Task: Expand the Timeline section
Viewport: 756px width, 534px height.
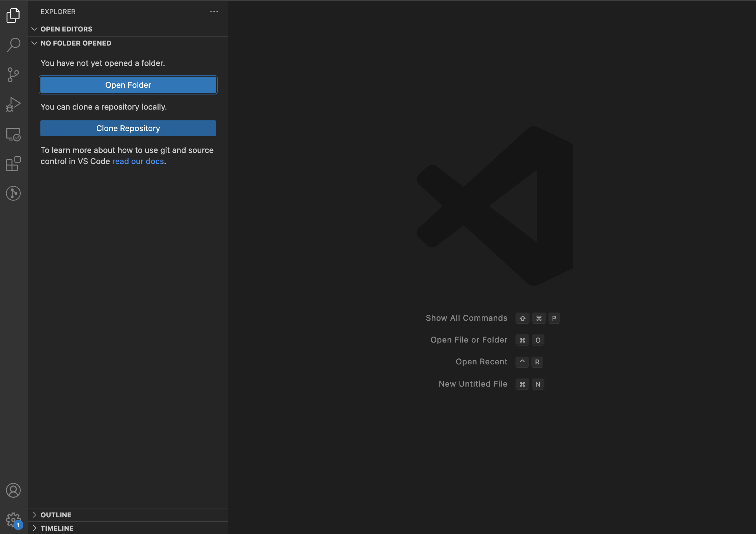Action: tap(128, 528)
